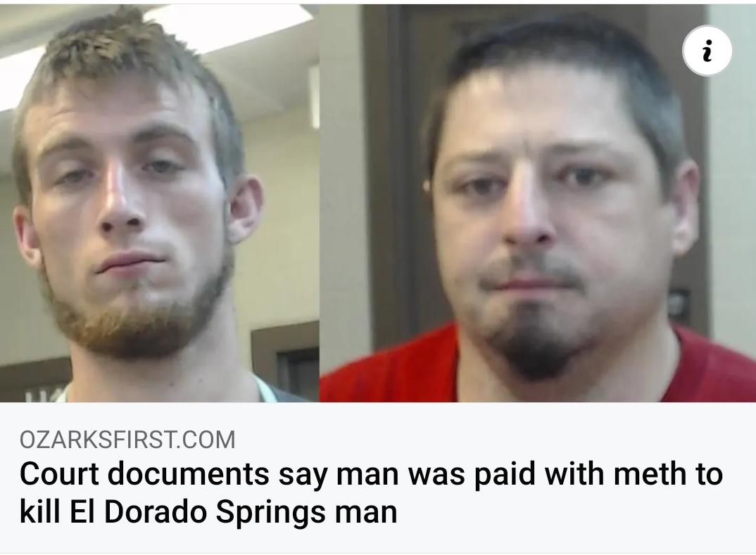Click the info icon on the preview image
756x555 pixels.
707,51
